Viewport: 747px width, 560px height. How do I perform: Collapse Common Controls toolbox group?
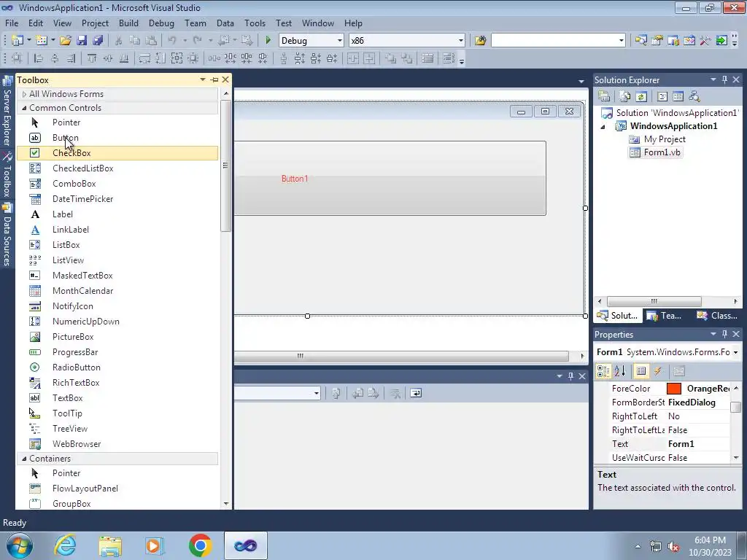coord(24,108)
